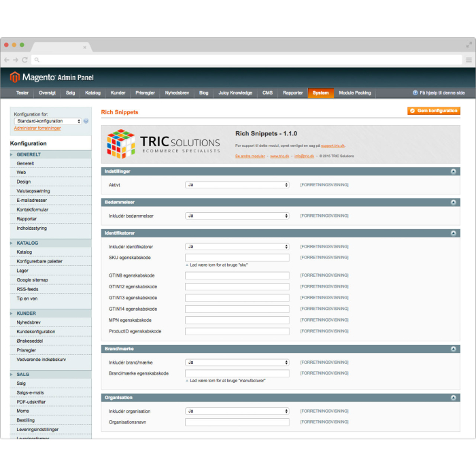Viewport: 476px width, 476px height.
Task: Click the help icon beside configuration scope
Action: point(86,122)
